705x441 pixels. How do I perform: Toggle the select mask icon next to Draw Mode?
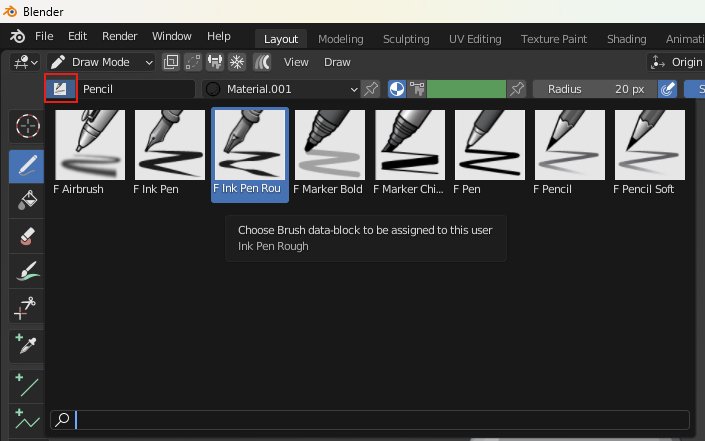(x=171, y=62)
